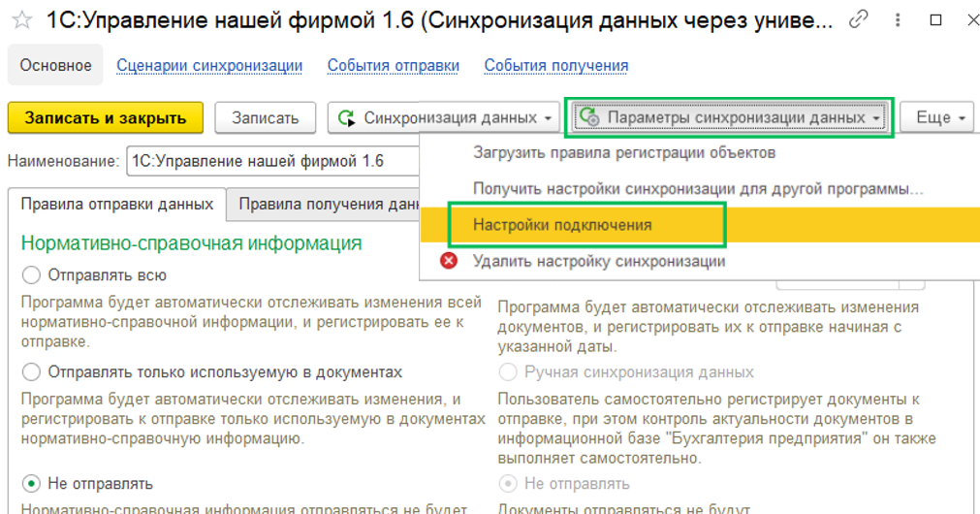The width and height of the screenshot is (980, 514).
Task: Select Ручная синхронизация данных radio button
Action: click(x=508, y=372)
